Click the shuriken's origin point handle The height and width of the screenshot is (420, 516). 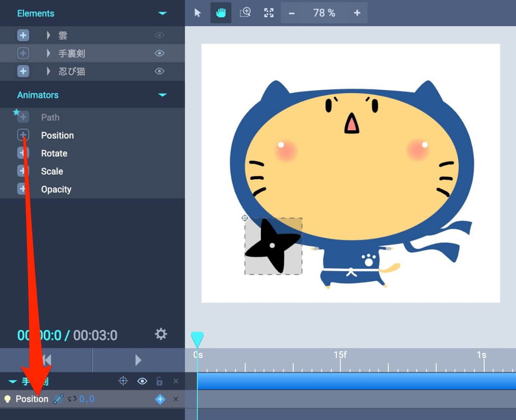click(x=245, y=218)
